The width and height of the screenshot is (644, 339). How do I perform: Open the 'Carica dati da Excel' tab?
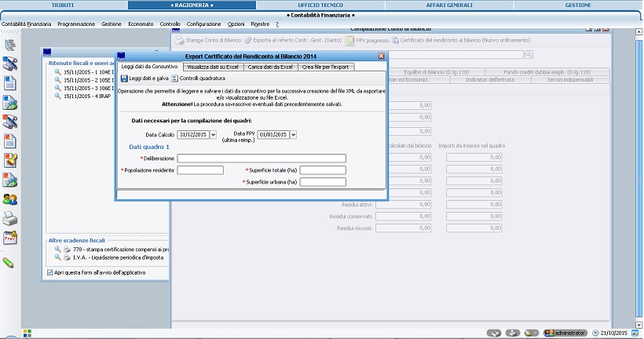pos(269,67)
